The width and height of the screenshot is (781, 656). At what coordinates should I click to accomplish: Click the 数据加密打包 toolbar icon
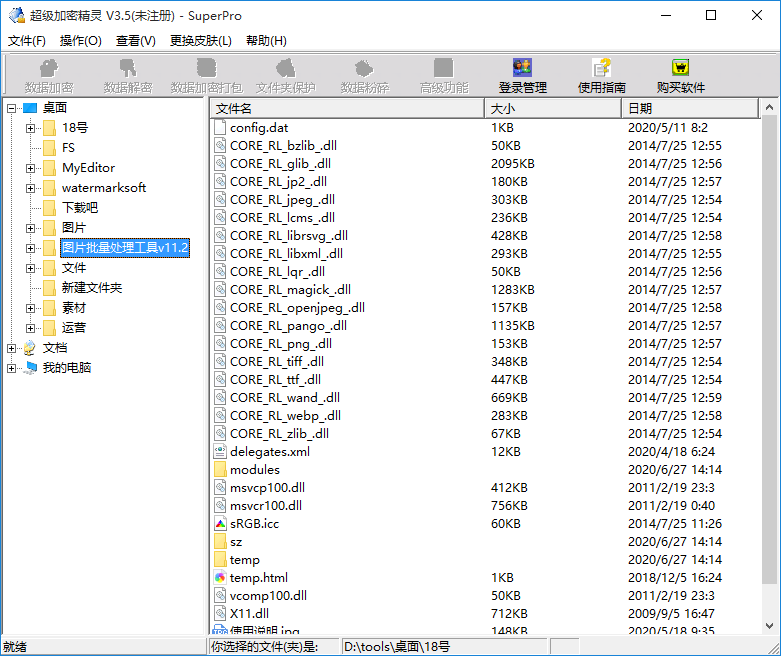pos(207,68)
